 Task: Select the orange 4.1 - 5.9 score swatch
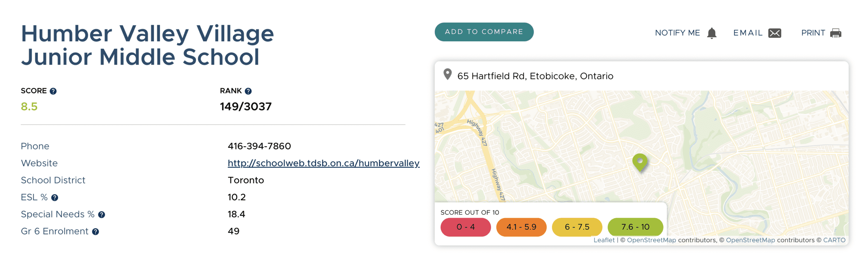521,227
